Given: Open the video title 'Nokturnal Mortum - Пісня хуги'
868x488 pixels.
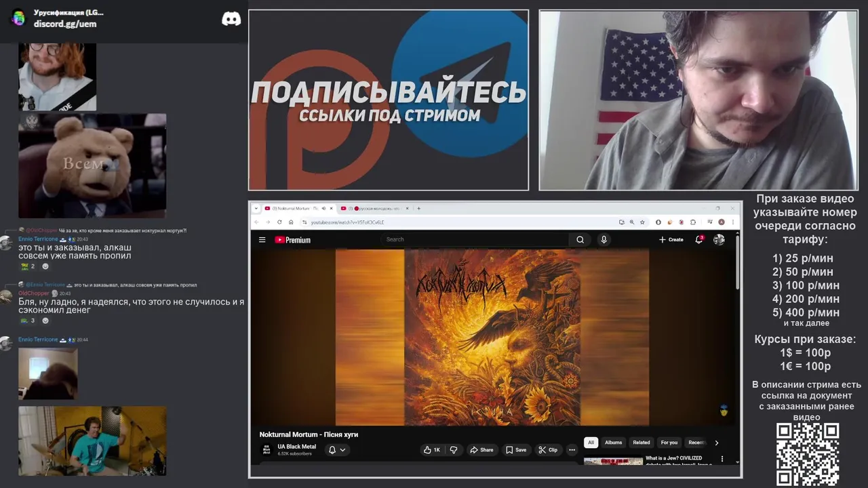Looking at the screenshot, I should point(309,434).
